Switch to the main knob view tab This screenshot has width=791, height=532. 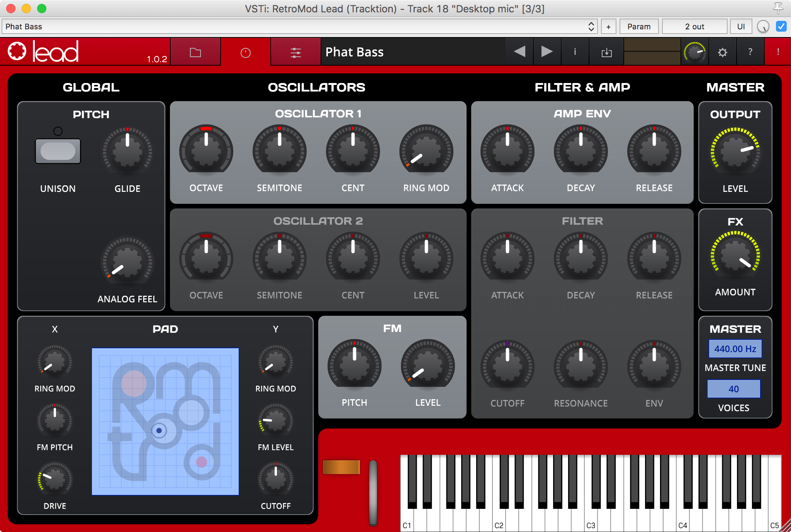click(246, 52)
